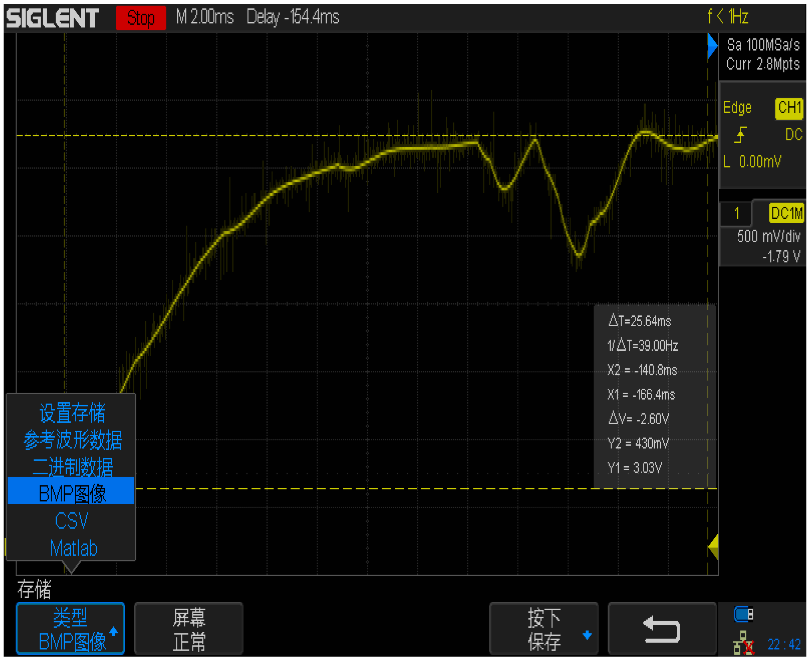Select CSV from the save type menu
This screenshot has width=812, height=661.
71,521
